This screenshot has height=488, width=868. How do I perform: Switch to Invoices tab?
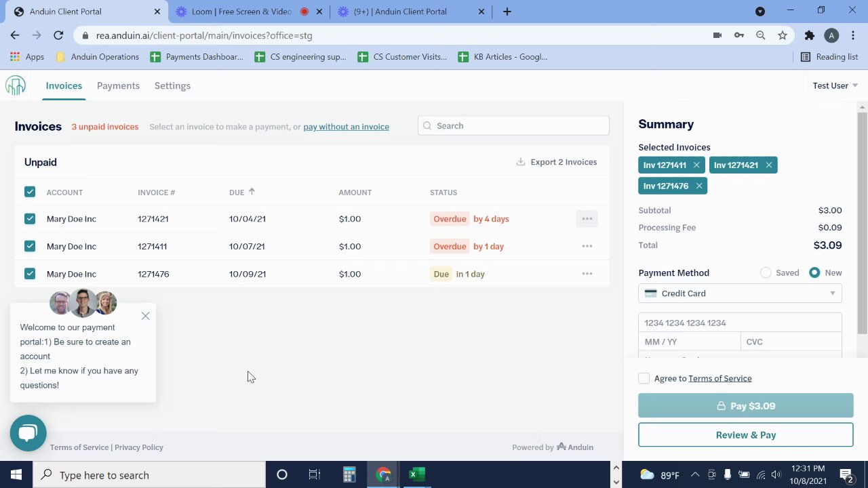(x=64, y=85)
